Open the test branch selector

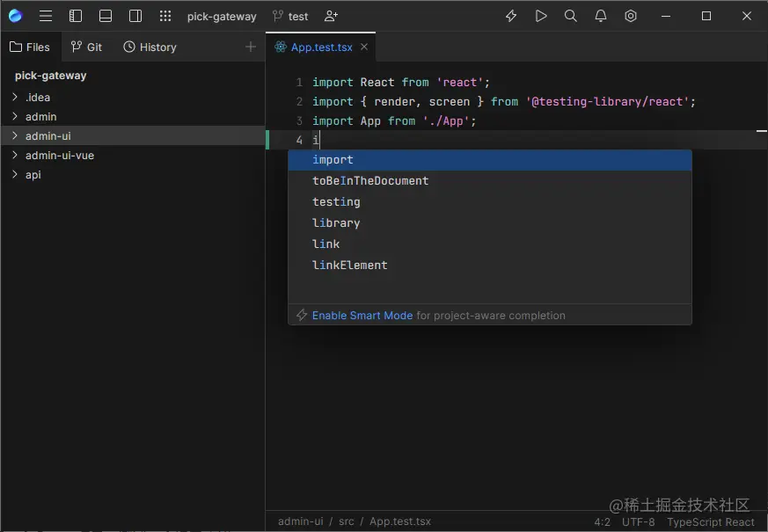click(291, 16)
